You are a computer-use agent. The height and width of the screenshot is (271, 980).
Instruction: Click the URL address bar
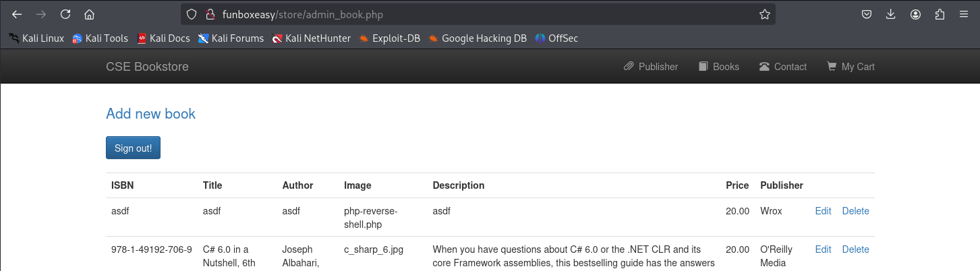[x=472, y=14]
